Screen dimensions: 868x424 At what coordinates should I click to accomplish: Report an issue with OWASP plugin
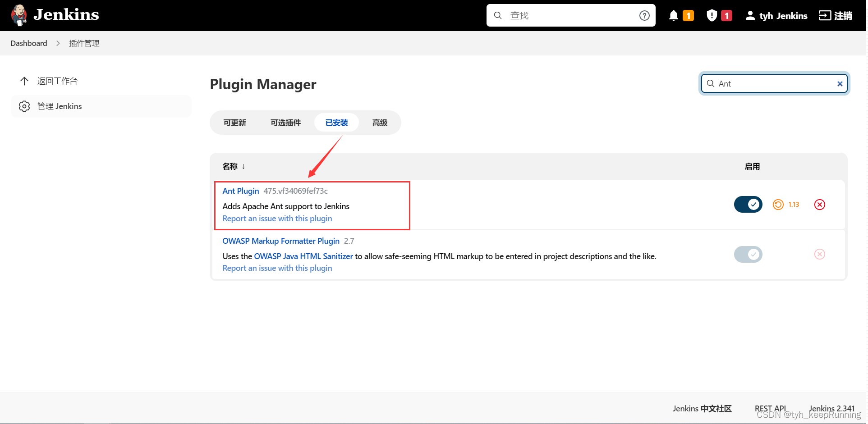coord(277,268)
